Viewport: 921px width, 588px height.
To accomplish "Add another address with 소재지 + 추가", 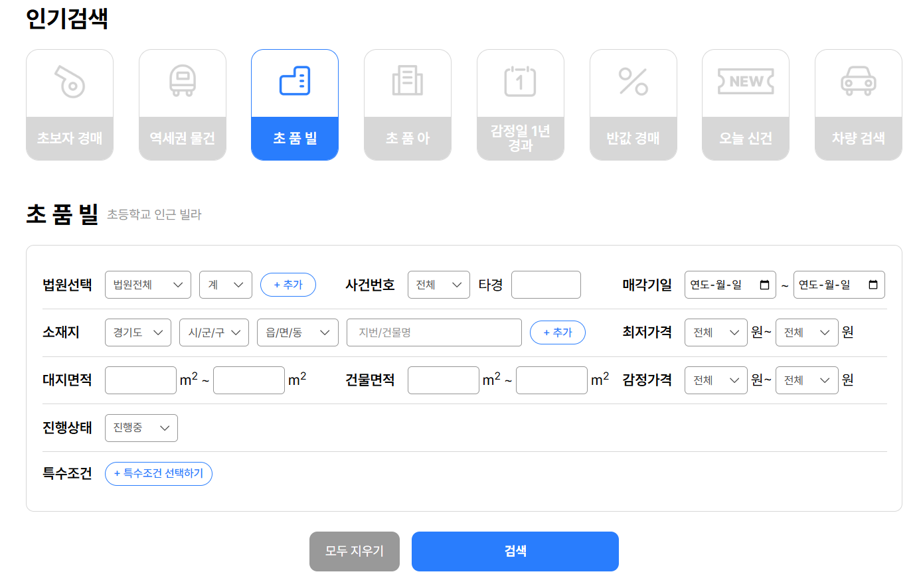I will (x=558, y=332).
